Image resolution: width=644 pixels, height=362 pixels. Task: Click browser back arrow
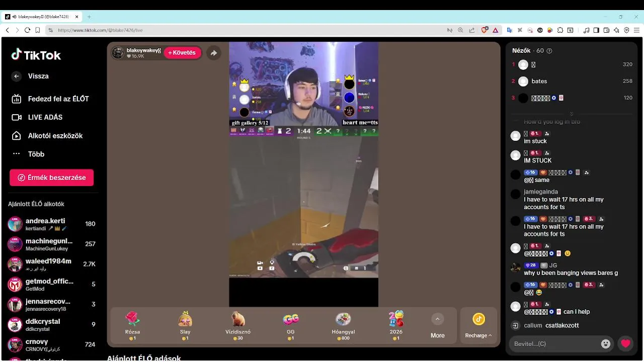7,30
